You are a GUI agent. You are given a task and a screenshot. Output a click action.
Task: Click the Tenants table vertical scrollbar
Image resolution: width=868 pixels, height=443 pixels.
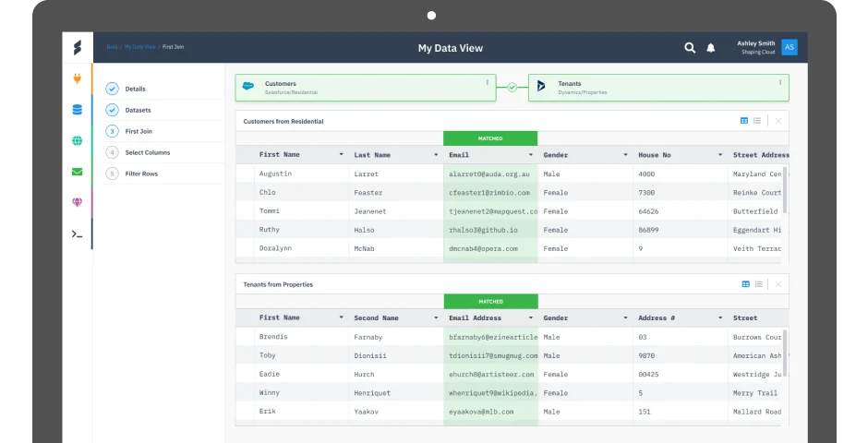coord(785,353)
